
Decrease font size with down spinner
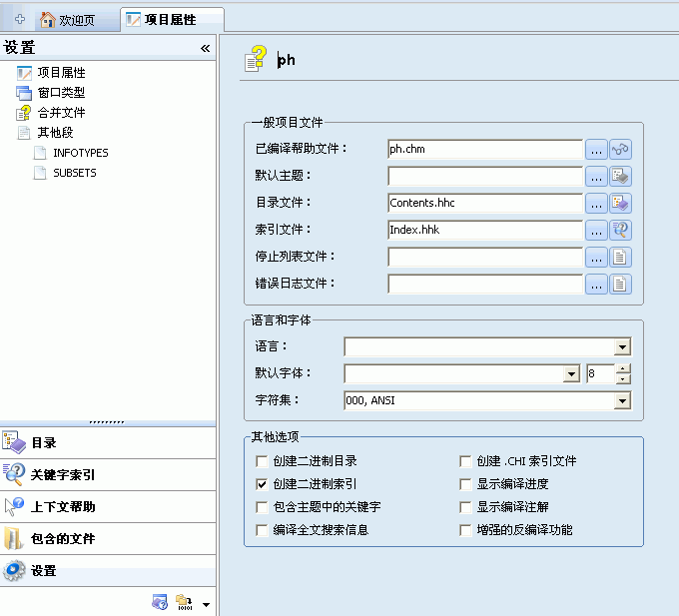click(x=623, y=379)
